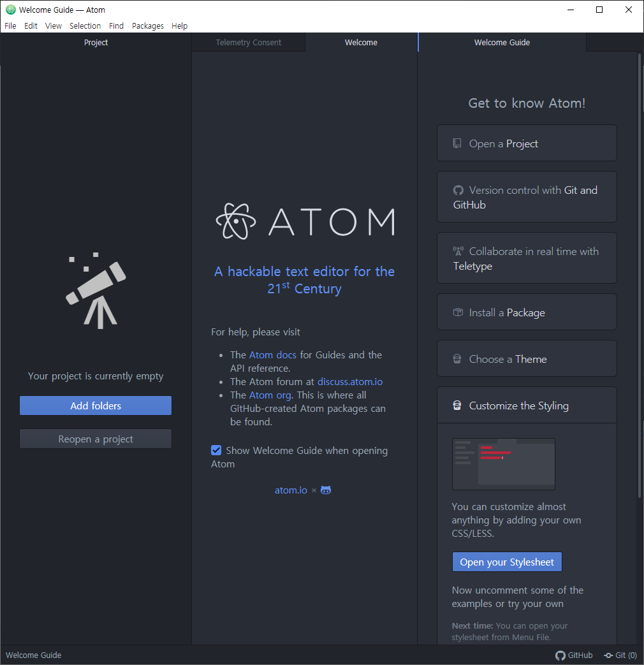
Task: Click 'Your project is currently empty' text
Action: coord(96,376)
